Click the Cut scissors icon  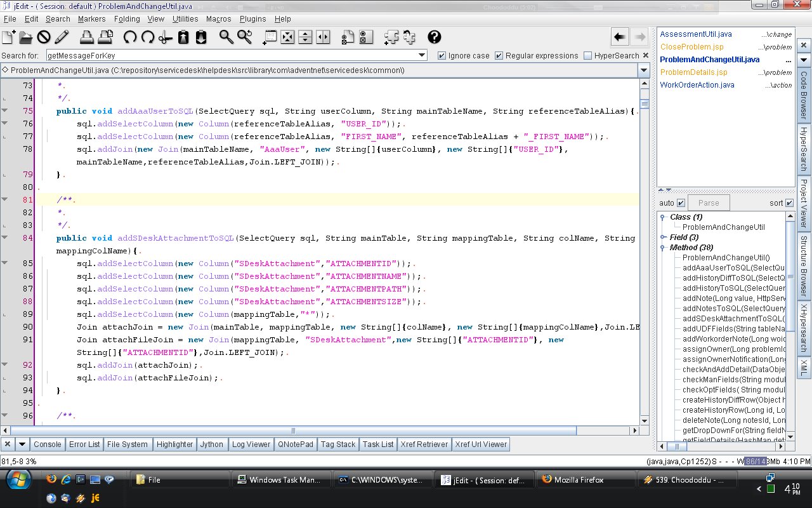166,37
